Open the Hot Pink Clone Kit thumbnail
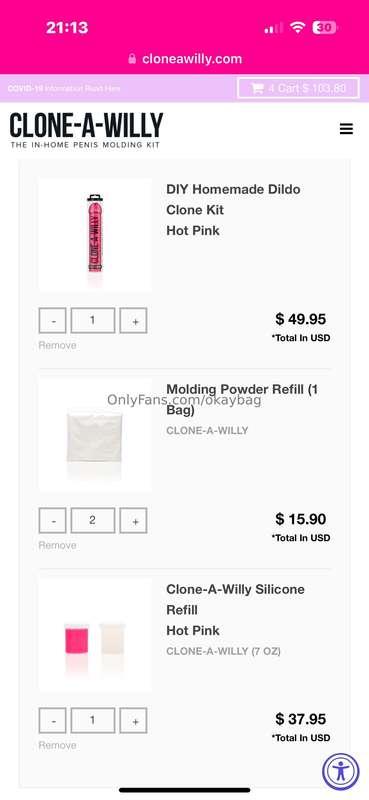This screenshot has height=800, width=369. [95, 235]
